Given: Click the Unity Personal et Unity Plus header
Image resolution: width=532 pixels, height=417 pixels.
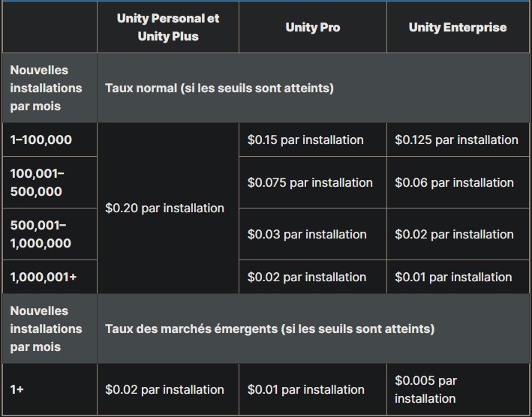Looking at the screenshot, I should (168, 27).
